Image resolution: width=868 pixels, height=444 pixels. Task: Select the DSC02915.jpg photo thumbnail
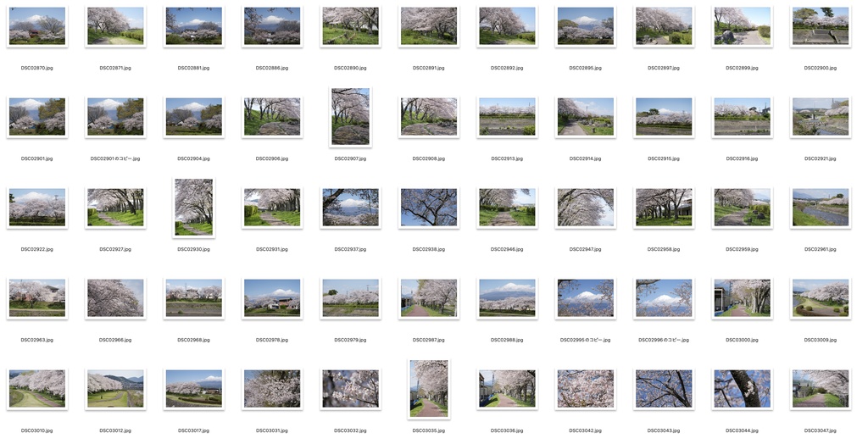pyautogui.click(x=664, y=117)
